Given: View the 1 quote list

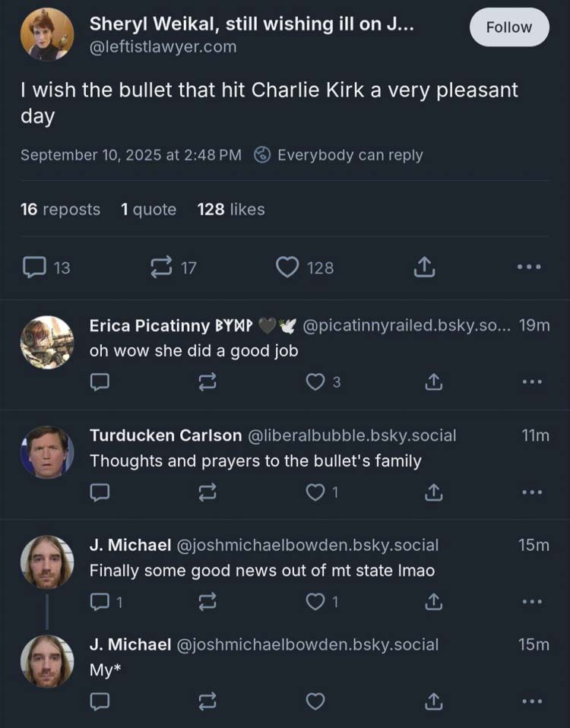Looking at the screenshot, I should point(148,209).
